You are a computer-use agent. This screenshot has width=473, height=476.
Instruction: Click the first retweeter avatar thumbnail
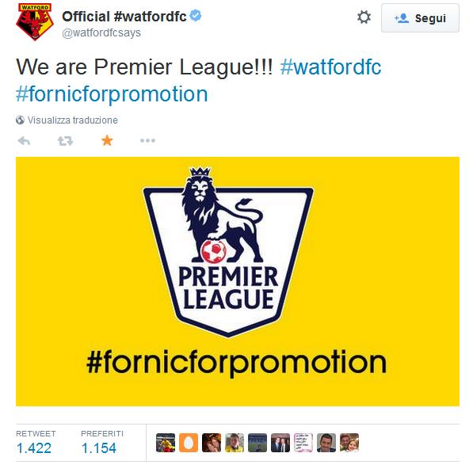pos(166,443)
